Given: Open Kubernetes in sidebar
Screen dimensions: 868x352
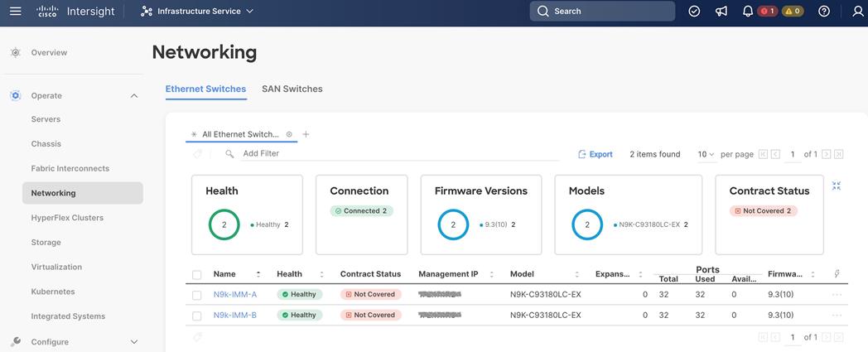Looking at the screenshot, I should click(x=53, y=292).
